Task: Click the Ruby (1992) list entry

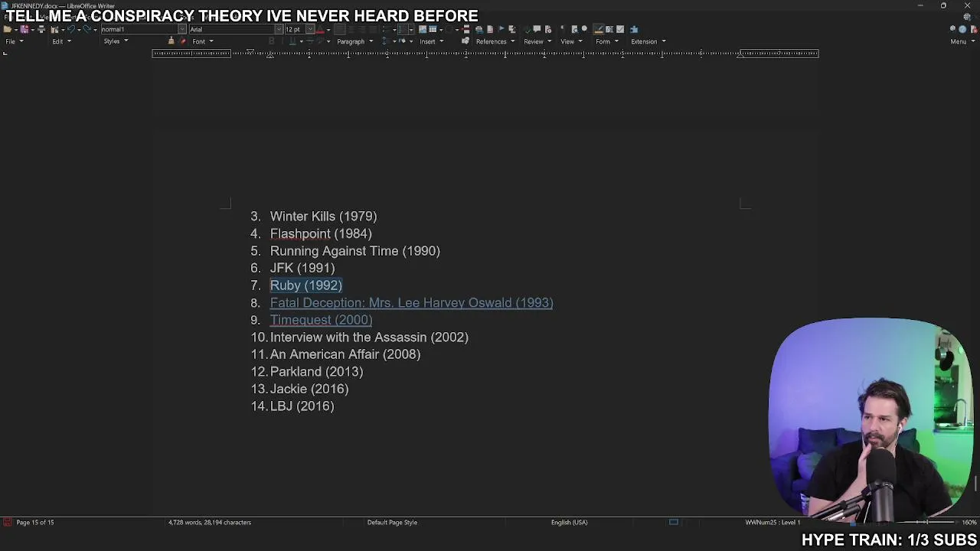Action: (305, 285)
